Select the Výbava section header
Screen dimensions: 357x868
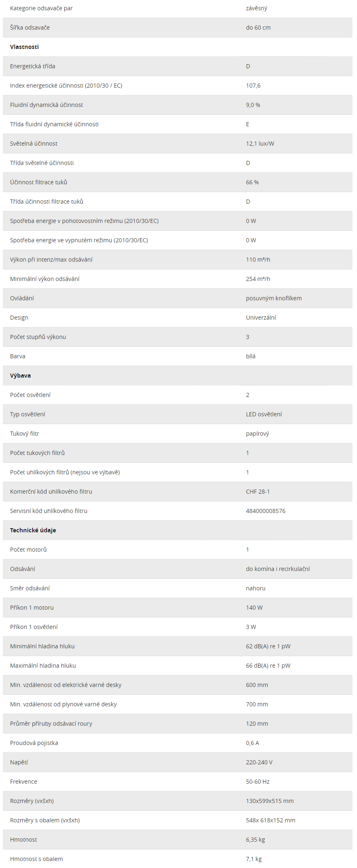20,376
